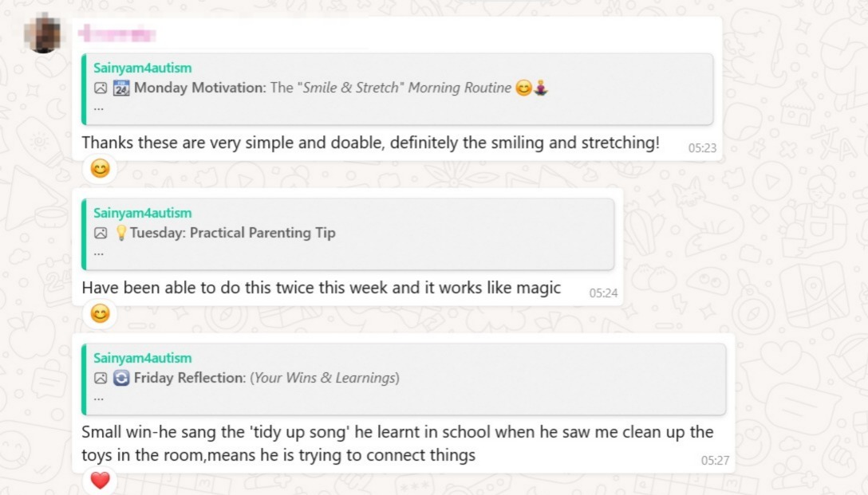The height and width of the screenshot is (495, 868).
Task: Expand the ellipsis in the Monday Motivation quote
Action: [x=98, y=108]
